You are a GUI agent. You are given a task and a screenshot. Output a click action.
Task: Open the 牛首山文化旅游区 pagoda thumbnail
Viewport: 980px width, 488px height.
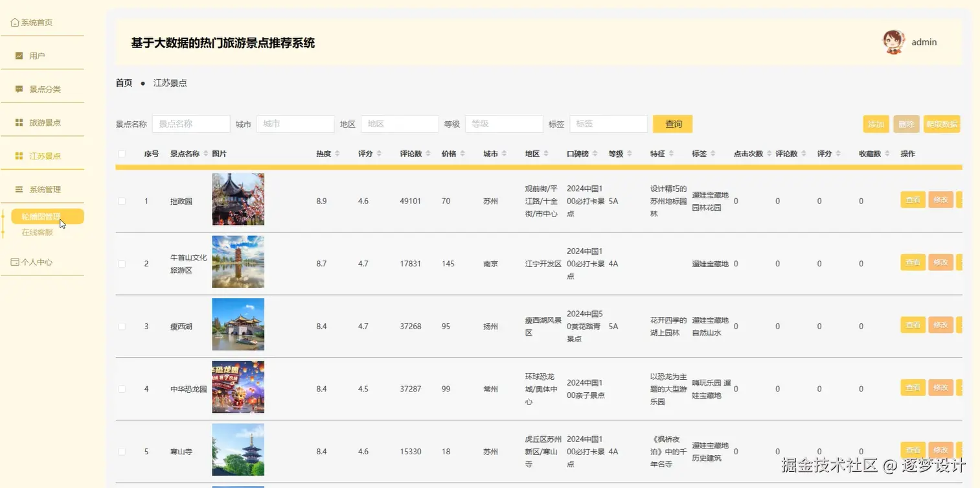pos(238,262)
